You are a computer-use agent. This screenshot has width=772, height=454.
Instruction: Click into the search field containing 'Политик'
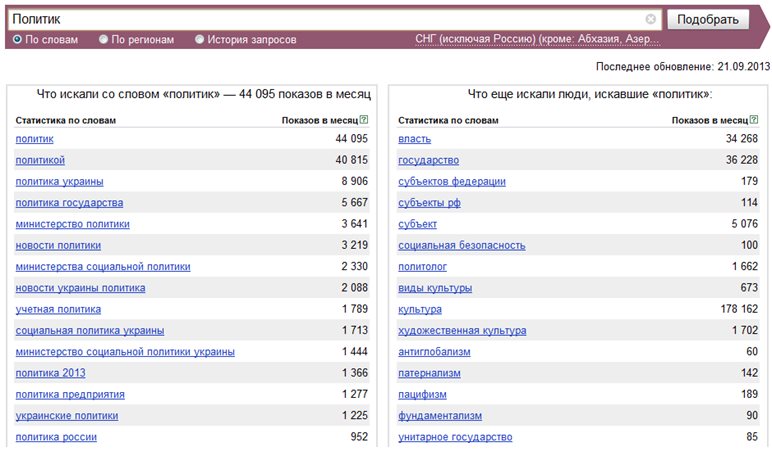click(x=327, y=19)
